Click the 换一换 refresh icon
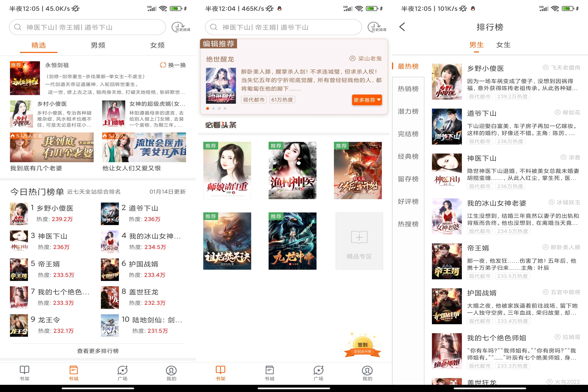Image resolution: width=588 pixels, height=392 pixels. point(163,65)
